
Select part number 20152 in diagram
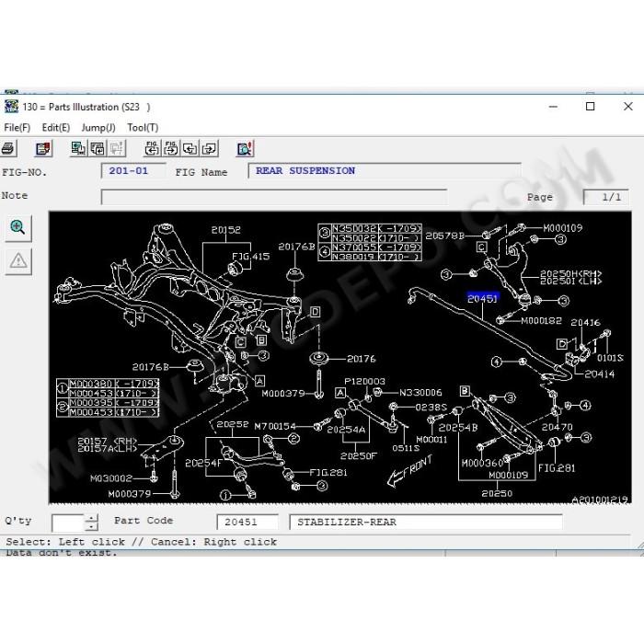tap(226, 230)
